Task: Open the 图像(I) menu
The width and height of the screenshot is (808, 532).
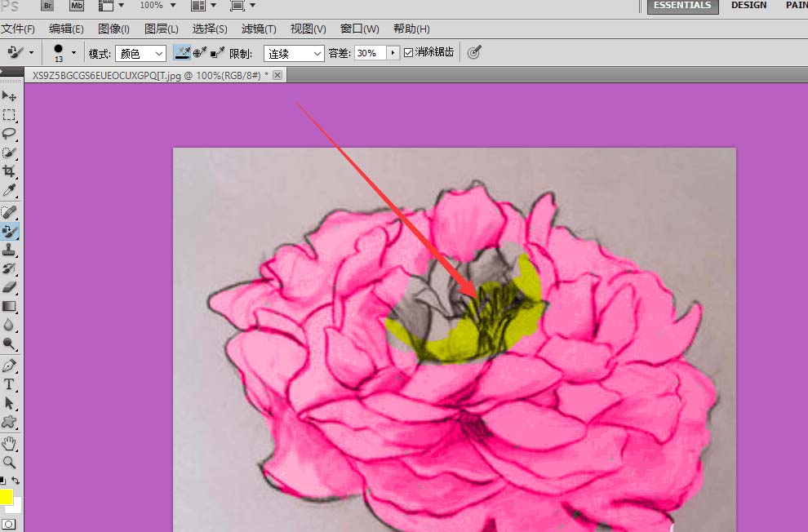Action: pos(113,29)
